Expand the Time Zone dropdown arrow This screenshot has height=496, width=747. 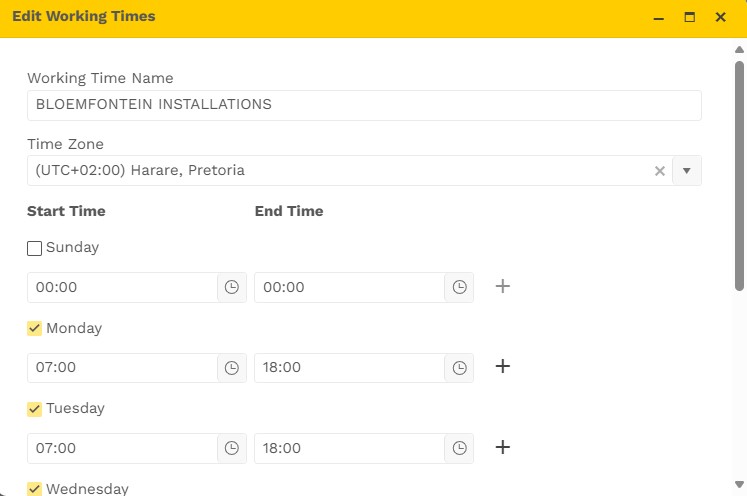tap(687, 171)
